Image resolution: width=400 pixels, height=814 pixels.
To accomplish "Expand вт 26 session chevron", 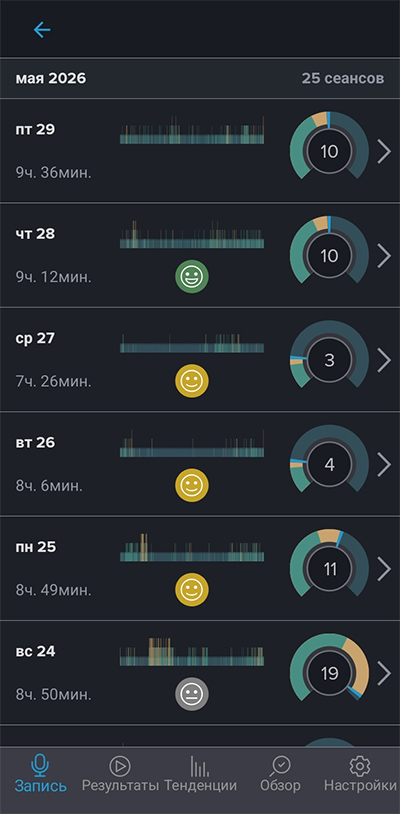I will [384, 465].
